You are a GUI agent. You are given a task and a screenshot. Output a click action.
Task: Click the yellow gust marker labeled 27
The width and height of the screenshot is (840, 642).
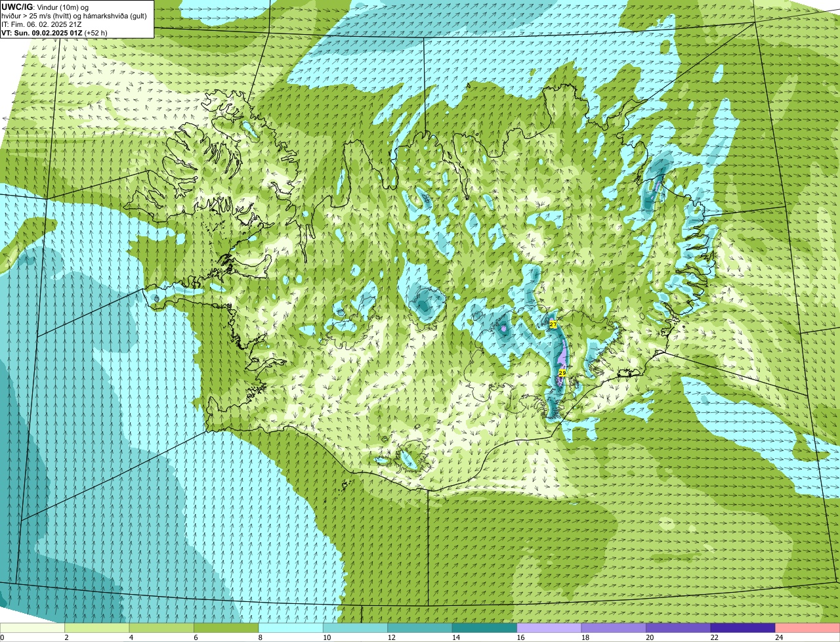click(x=553, y=324)
